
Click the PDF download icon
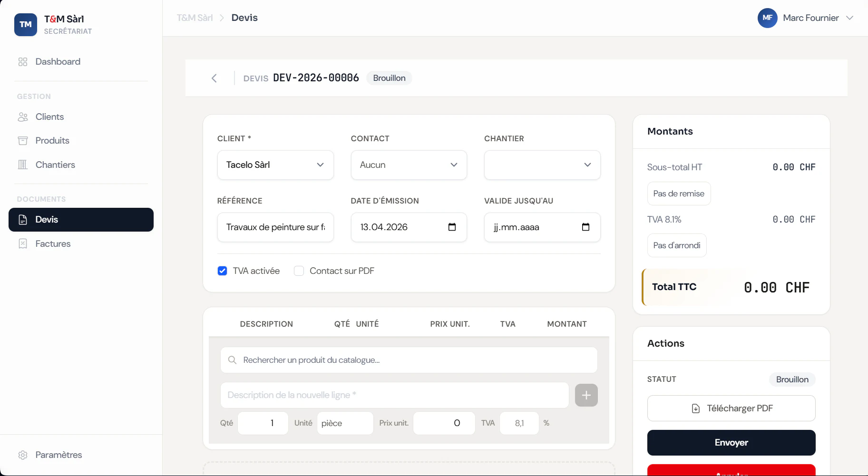click(696, 408)
